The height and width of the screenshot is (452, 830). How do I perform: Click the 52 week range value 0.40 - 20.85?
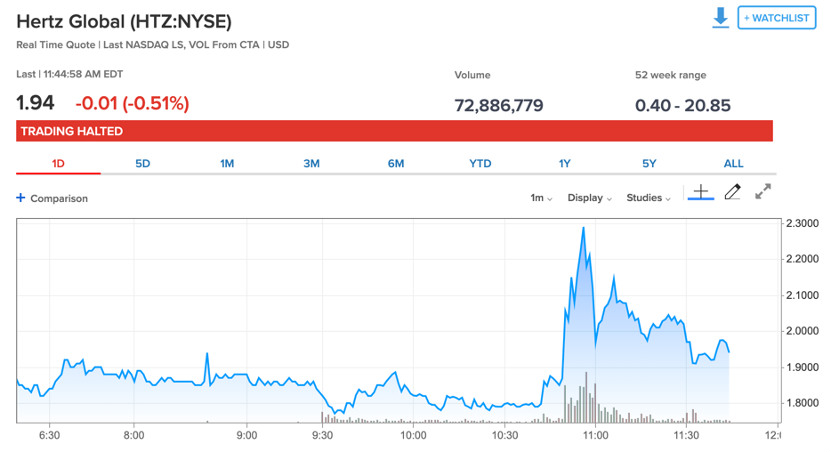tap(683, 105)
